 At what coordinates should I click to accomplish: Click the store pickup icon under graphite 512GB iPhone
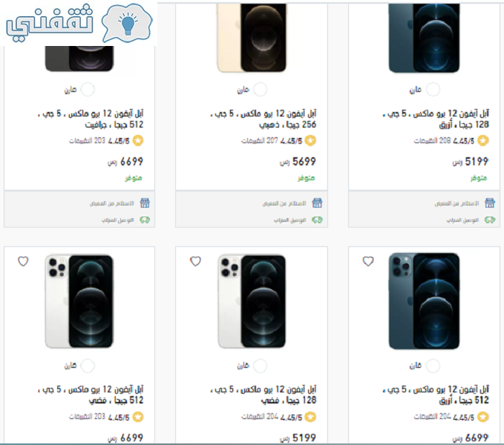(145, 203)
